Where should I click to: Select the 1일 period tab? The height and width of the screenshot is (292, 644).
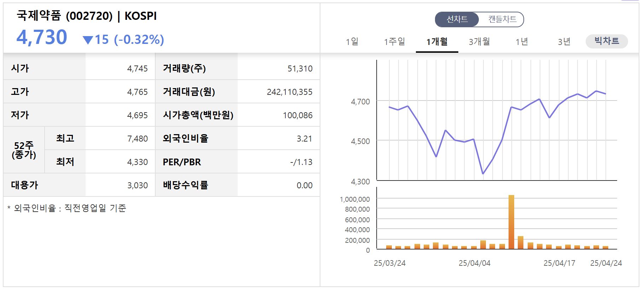tap(352, 42)
